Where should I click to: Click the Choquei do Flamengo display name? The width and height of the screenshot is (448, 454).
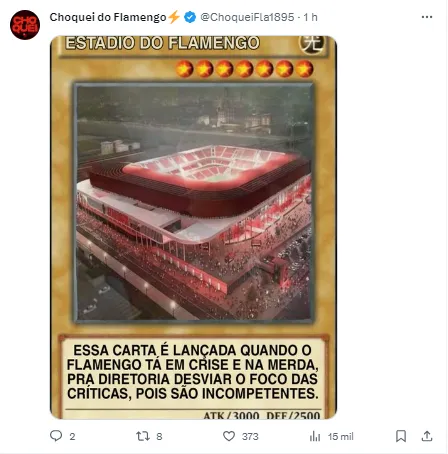tap(108, 17)
